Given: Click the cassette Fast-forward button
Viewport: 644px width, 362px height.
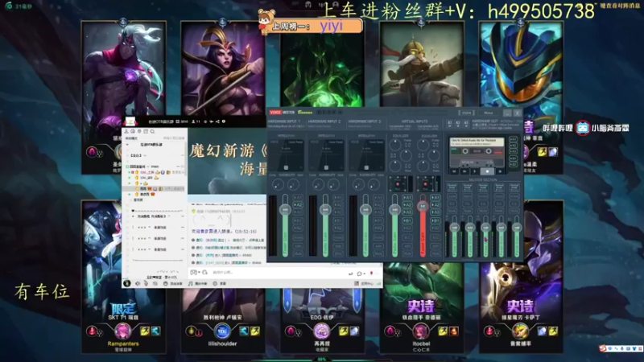Looking at the screenshot, I should [x=465, y=171].
